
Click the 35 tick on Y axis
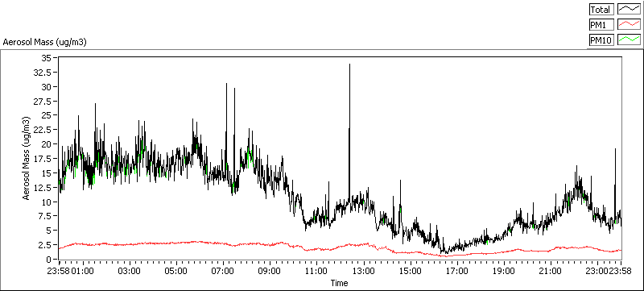(47, 58)
